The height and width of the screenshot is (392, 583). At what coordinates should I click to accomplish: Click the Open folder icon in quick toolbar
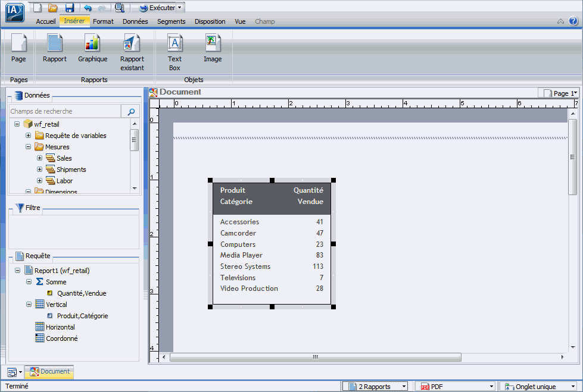pos(53,7)
